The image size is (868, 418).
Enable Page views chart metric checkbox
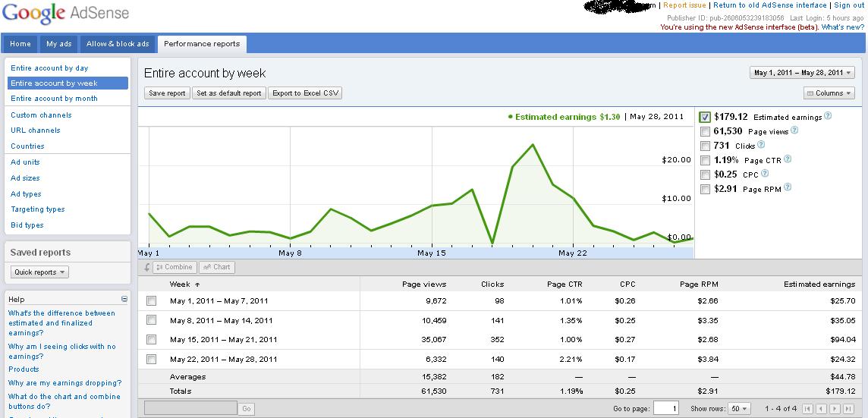(x=705, y=132)
